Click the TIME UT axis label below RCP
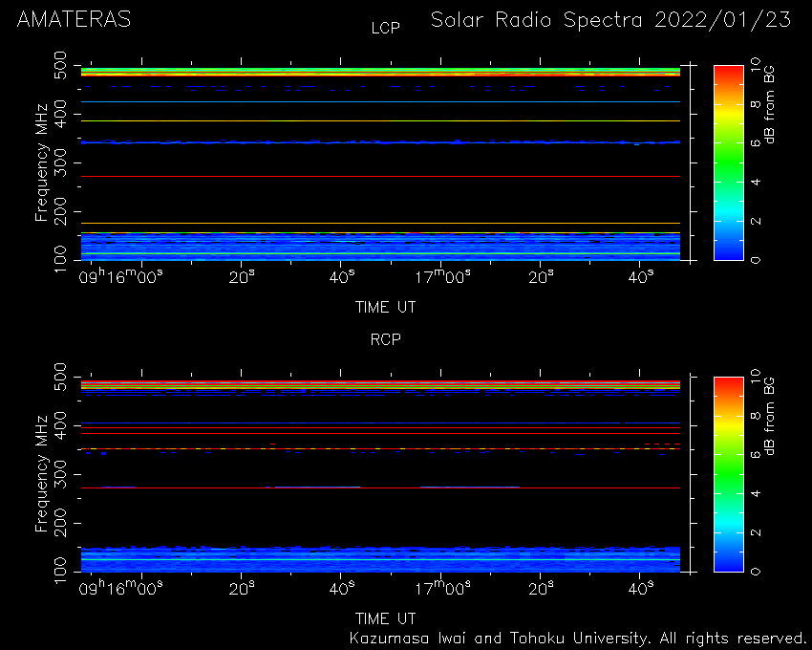This screenshot has width=812, height=650. tap(385, 618)
